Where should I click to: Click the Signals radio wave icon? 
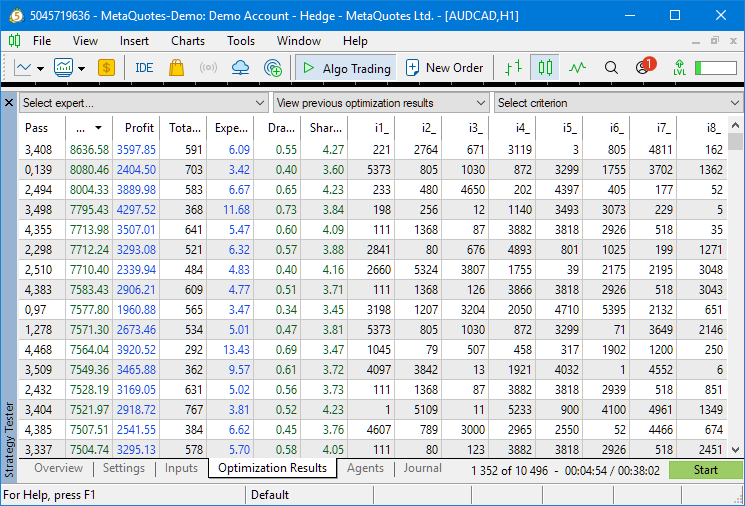pyautogui.click(x=208, y=68)
